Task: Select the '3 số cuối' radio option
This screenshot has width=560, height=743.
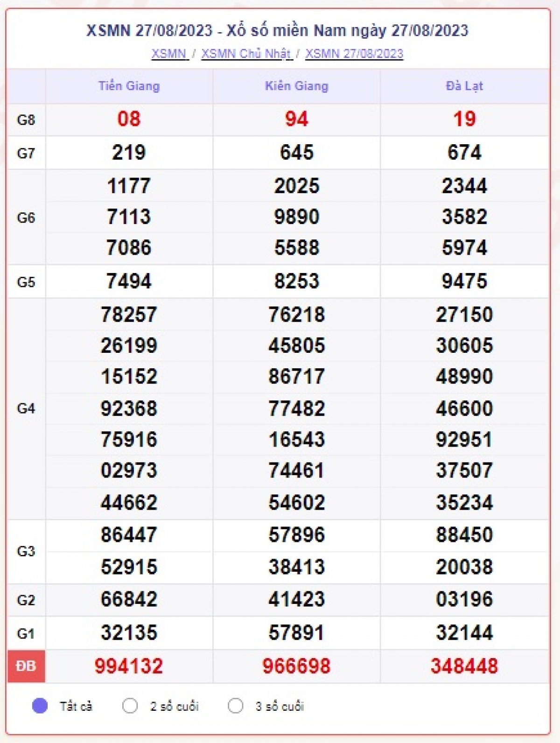Action: click(x=236, y=706)
